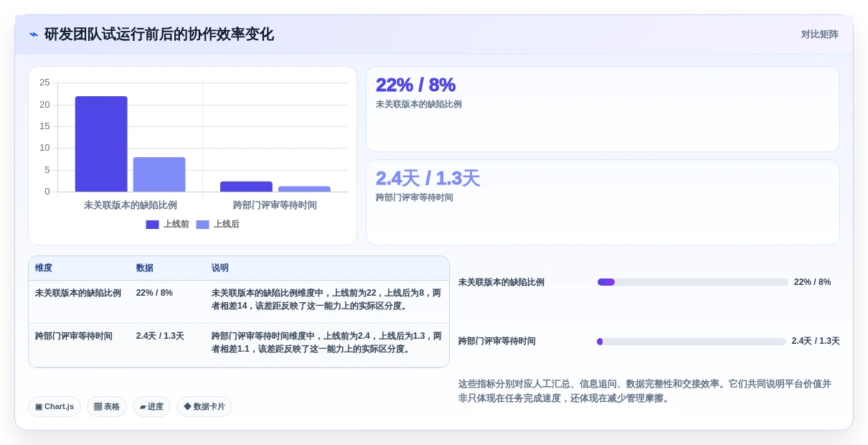
Task: Click the 未关联版本的缺陷比例 x-axis label
Action: pyautogui.click(x=131, y=205)
